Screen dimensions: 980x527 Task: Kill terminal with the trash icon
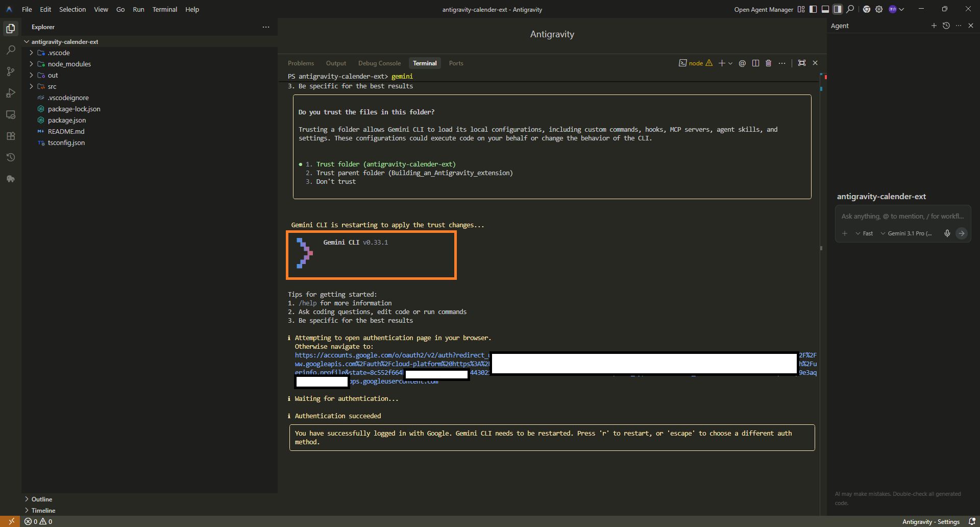click(x=768, y=63)
